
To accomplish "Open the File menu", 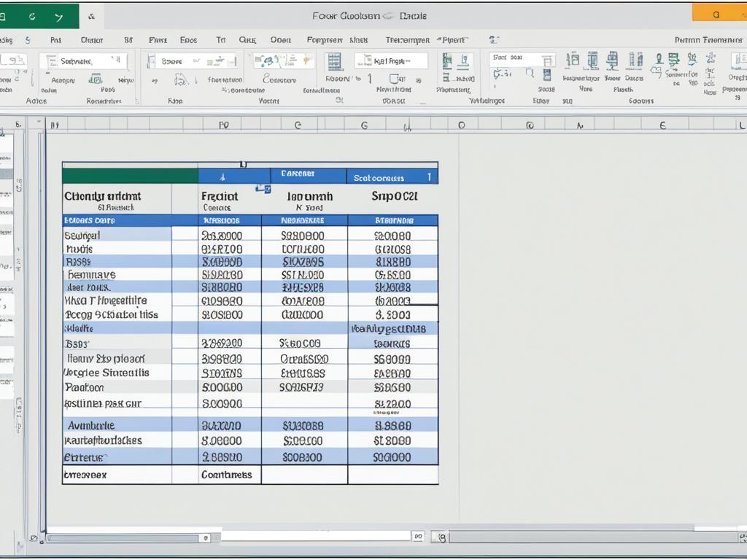I will (x=7, y=40).
